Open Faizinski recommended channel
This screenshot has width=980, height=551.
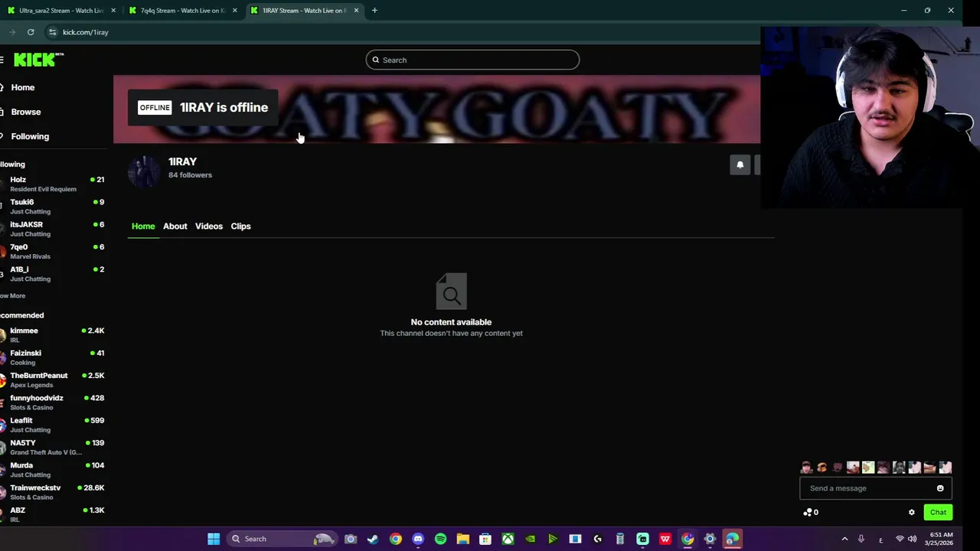pyautogui.click(x=54, y=357)
